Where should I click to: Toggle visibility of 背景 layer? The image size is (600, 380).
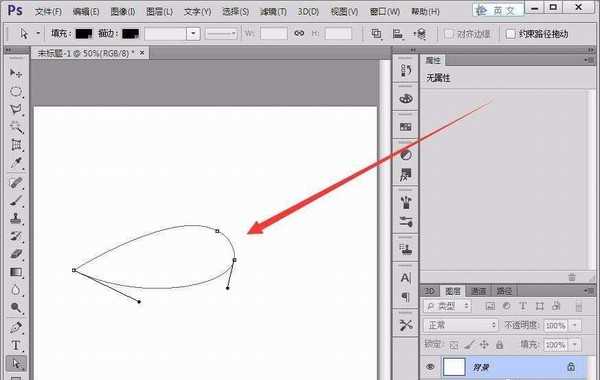430,367
